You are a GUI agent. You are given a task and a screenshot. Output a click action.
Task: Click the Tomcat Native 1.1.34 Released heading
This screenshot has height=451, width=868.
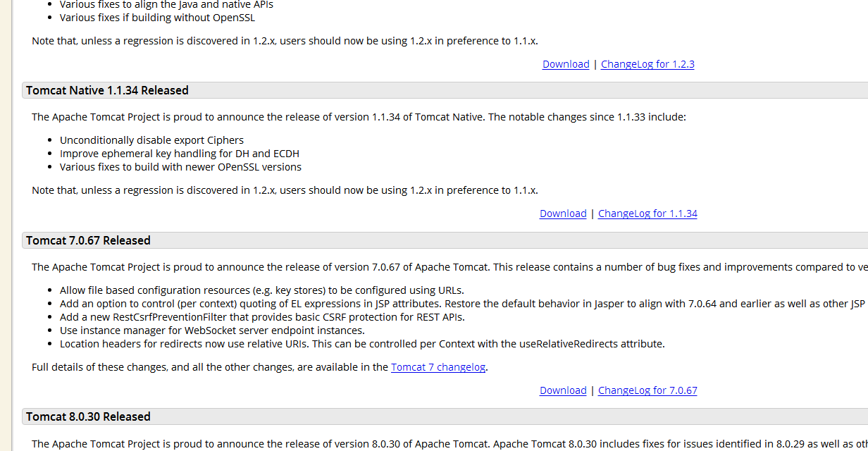click(x=107, y=90)
